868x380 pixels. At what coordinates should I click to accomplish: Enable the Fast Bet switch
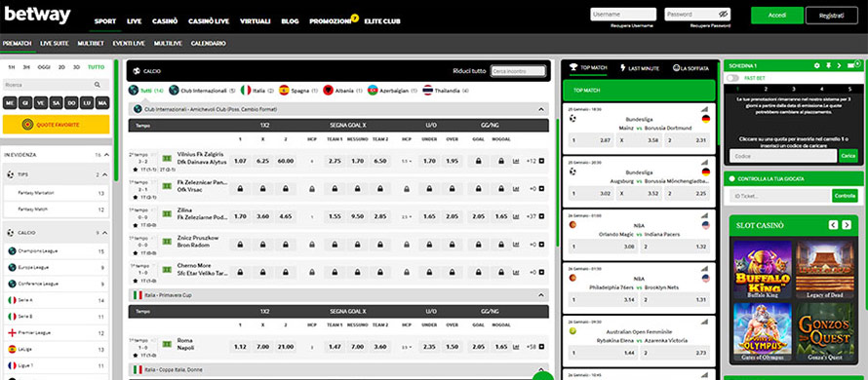point(733,79)
